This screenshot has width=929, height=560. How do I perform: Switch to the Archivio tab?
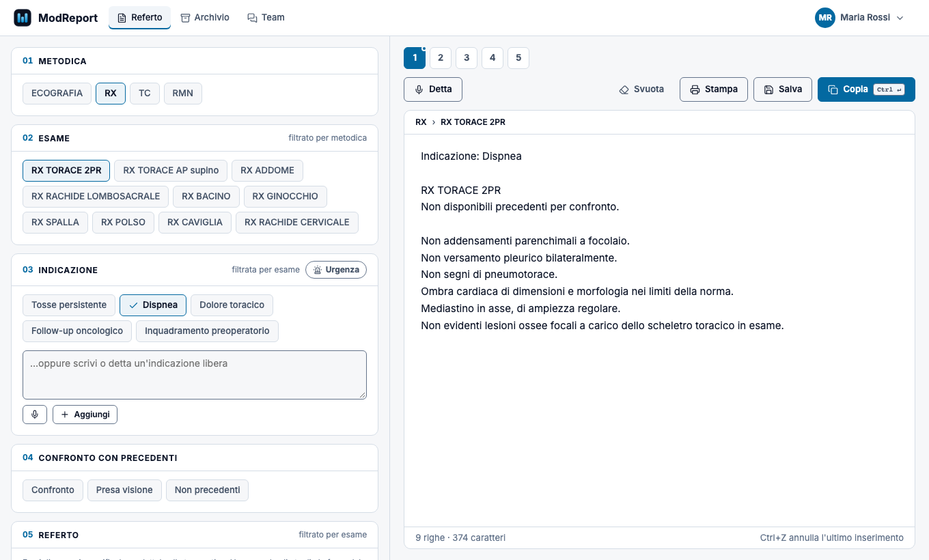(205, 18)
